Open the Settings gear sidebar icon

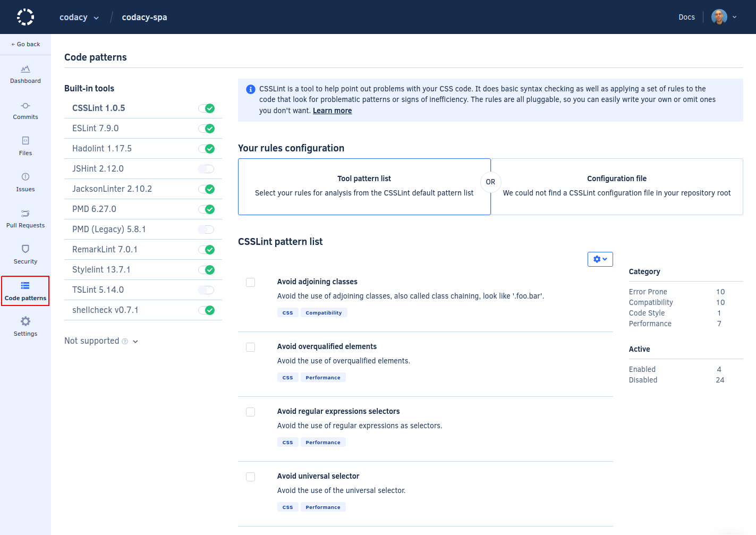(x=26, y=321)
